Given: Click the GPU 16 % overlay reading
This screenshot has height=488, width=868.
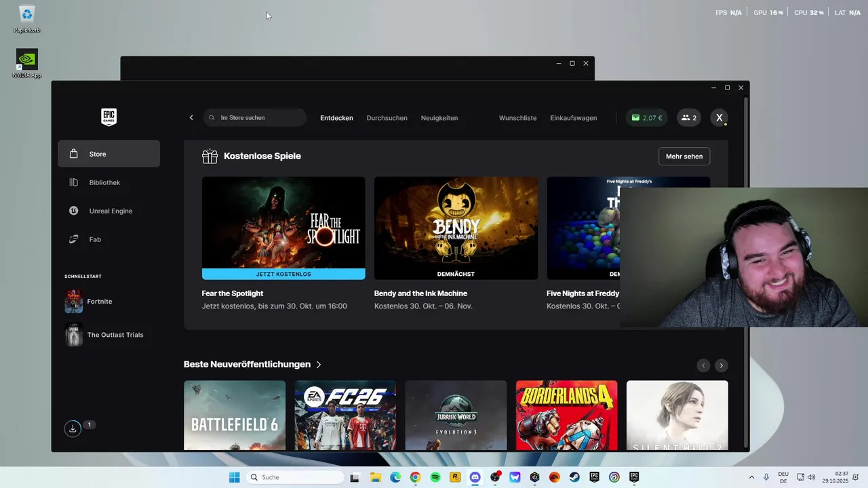Looking at the screenshot, I should click(x=768, y=13).
